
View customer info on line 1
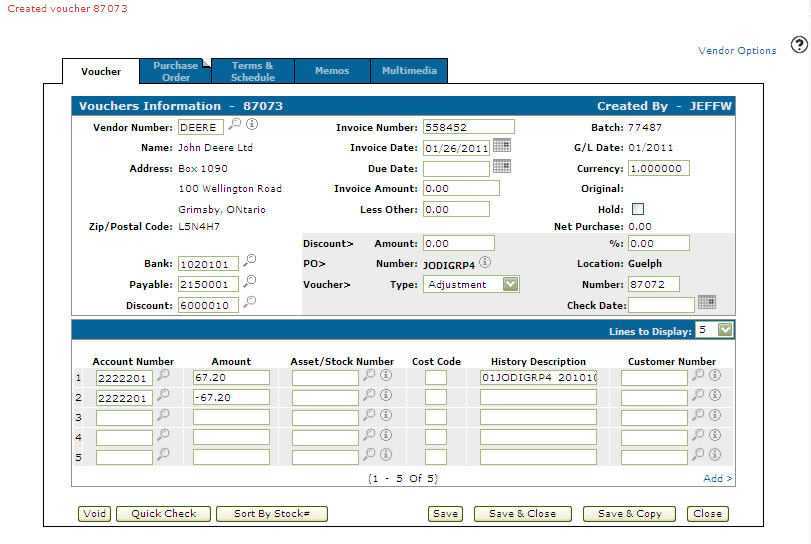click(x=715, y=375)
